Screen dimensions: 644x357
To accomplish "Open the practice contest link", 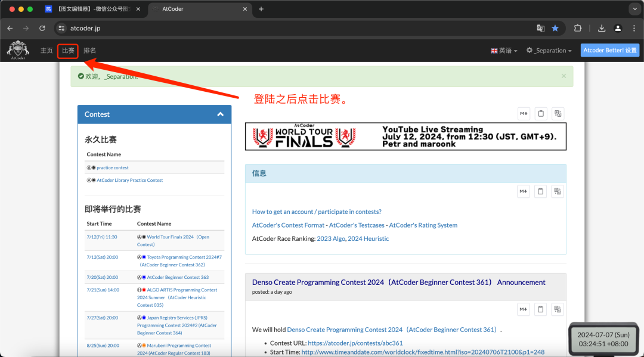I will coord(112,167).
